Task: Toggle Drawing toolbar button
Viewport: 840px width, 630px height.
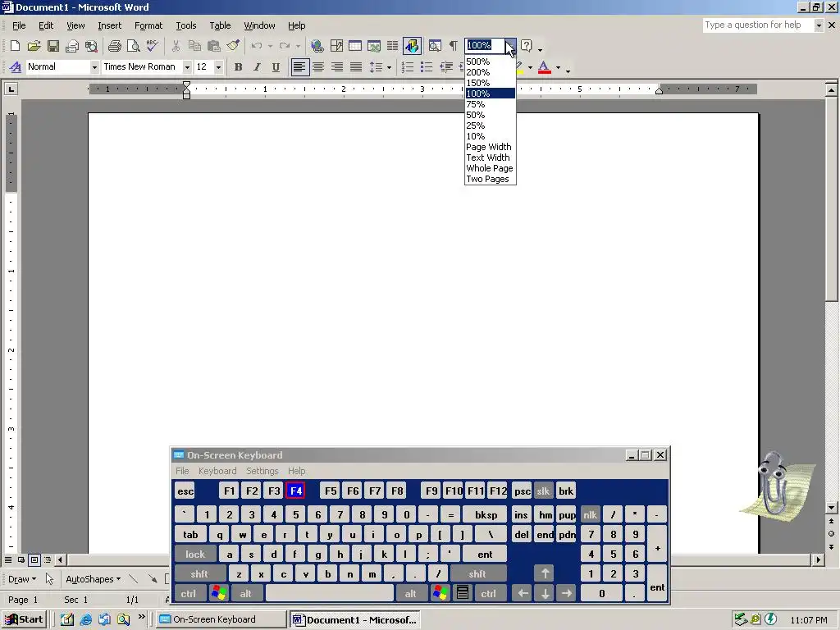Action: click(x=412, y=46)
